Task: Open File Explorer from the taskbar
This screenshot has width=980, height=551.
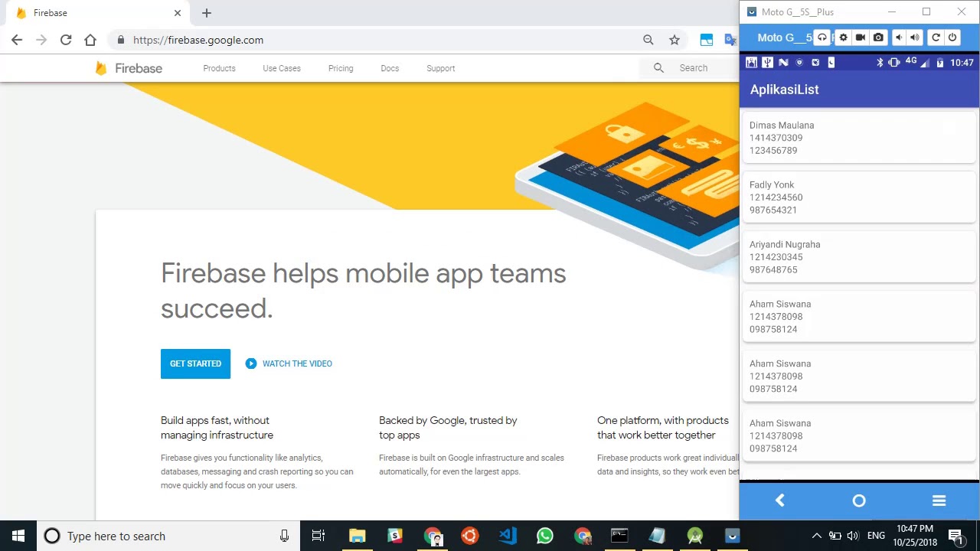Action: (358, 536)
